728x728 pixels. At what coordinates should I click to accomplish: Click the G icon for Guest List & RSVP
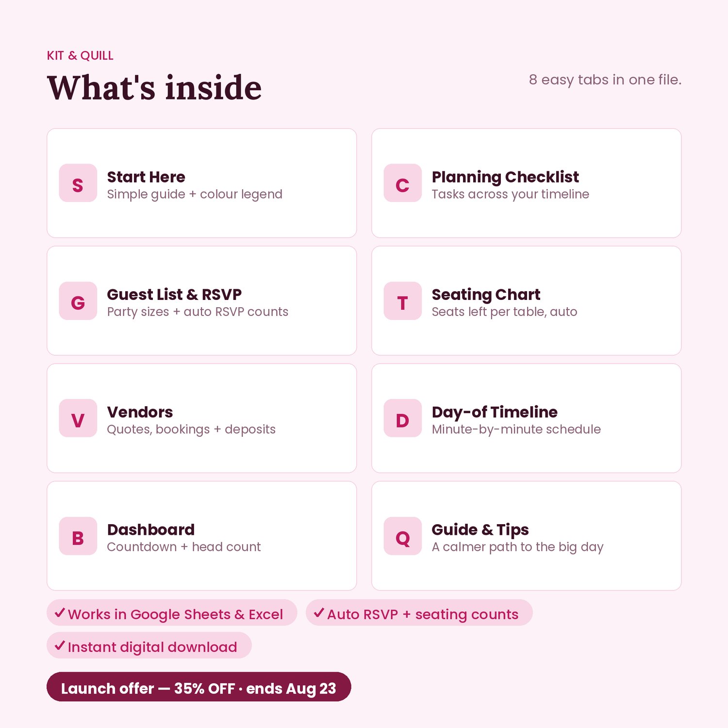coord(78,301)
